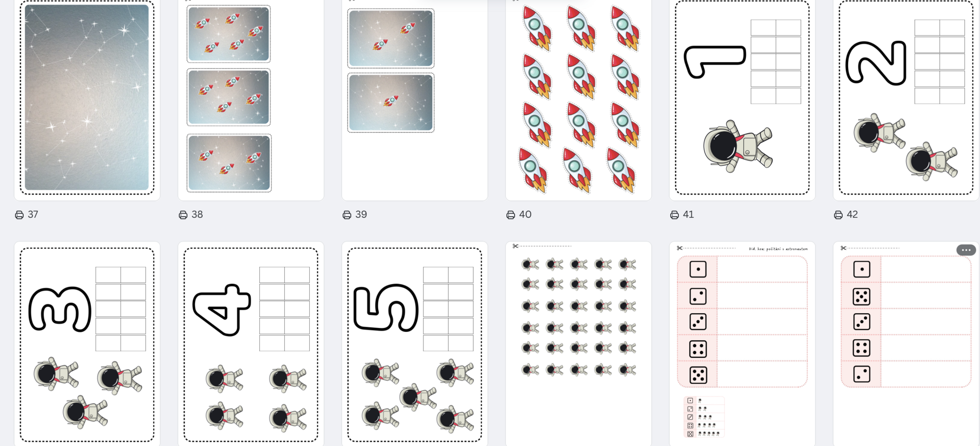Click the print icon beside page 41
980x446 pixels.
point(674,215)
